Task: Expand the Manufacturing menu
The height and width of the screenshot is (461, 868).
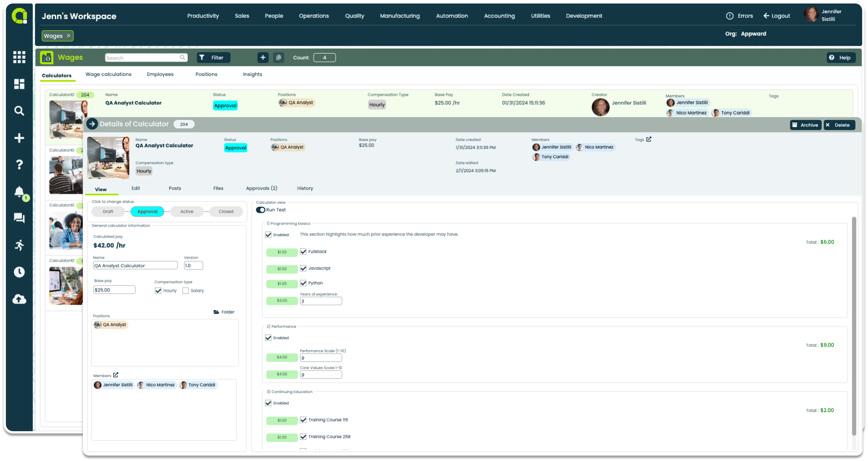Action: [400, 16]
